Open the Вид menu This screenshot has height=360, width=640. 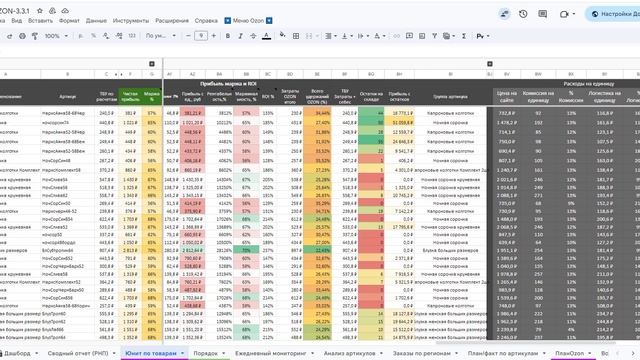(x=17, y=21)
